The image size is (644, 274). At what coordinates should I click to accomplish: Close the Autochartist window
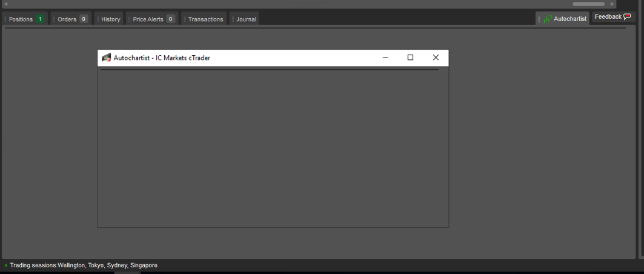(x=436, y=58)
